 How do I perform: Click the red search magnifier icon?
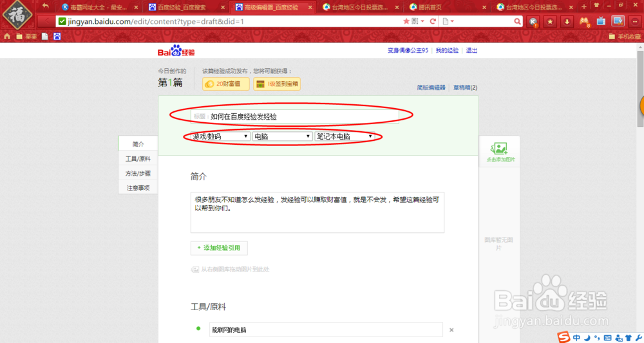(x=518, y=21)
